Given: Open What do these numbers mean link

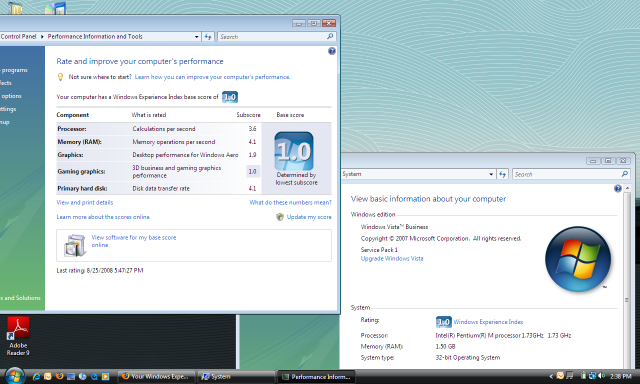Looking at the screenshot, I should [290, 202].
